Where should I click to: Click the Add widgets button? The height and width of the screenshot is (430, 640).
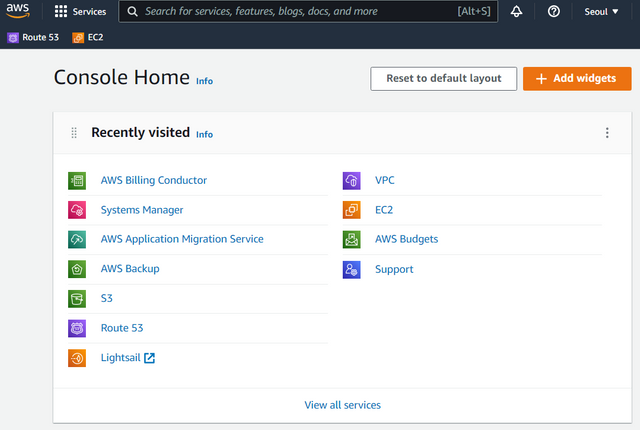(x=577, y=79)
